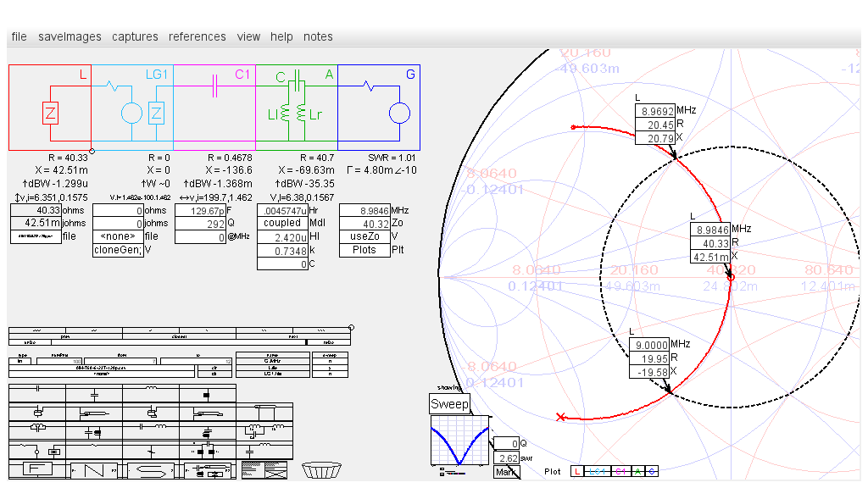Viewport: 868px width, 488px height.
Task: Select the red L load block in the schematic
Action: 50,108
